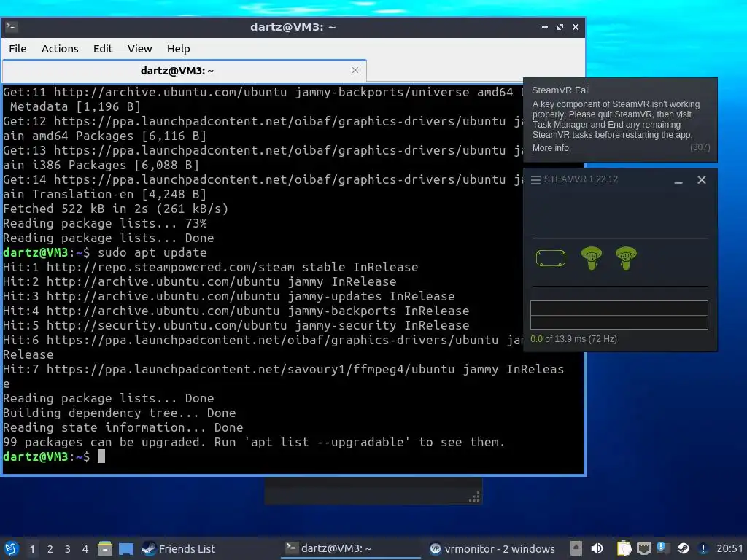
Task: Click the terminal icon in the title bar
Action: 12,27
